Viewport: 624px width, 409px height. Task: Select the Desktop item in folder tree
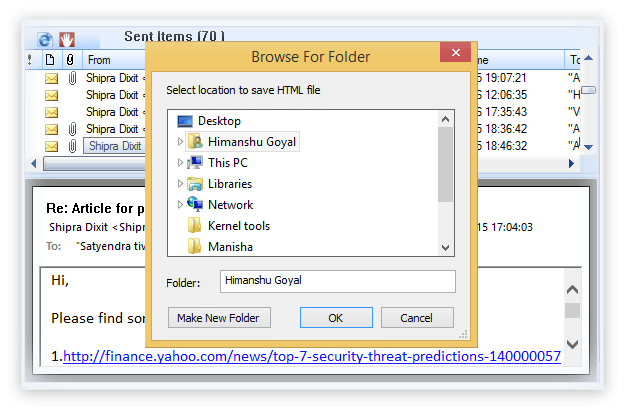[x=209, y=121]
